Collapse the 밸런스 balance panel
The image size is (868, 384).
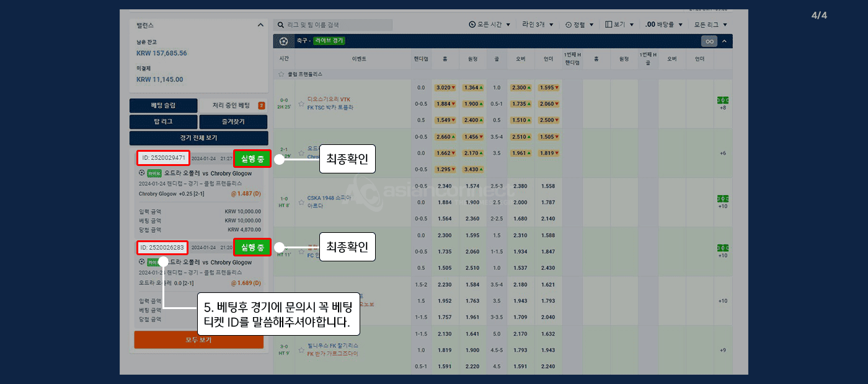pos(260,25)
